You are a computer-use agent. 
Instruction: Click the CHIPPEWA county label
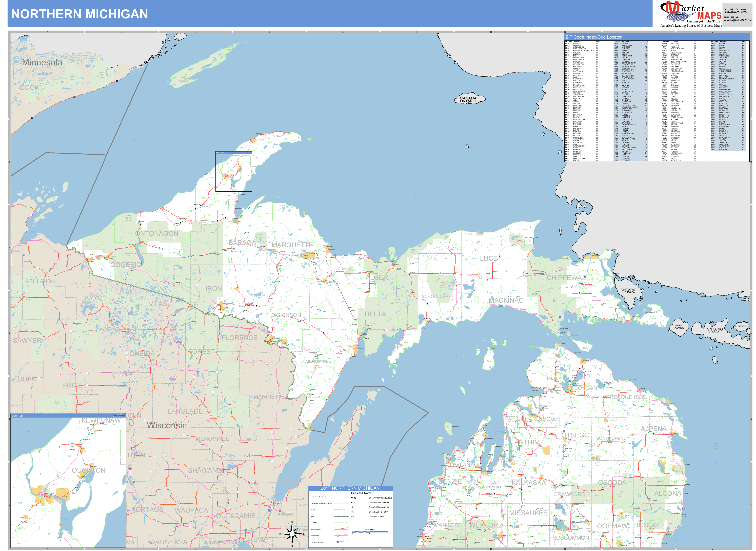(x=564, y=278)
